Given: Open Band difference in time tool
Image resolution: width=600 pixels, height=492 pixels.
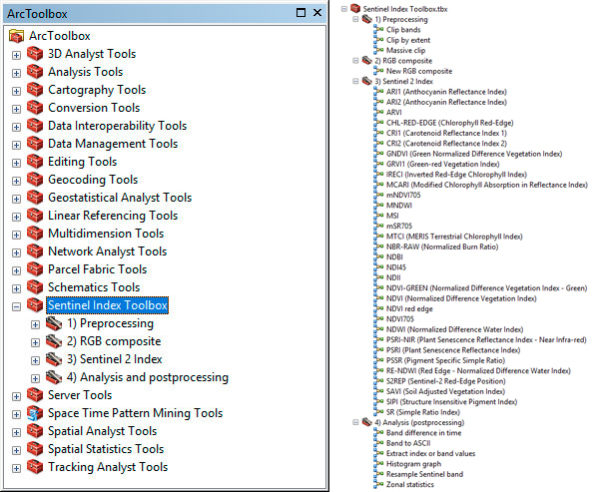Looking at the screenshot, I should click(424, 432).
